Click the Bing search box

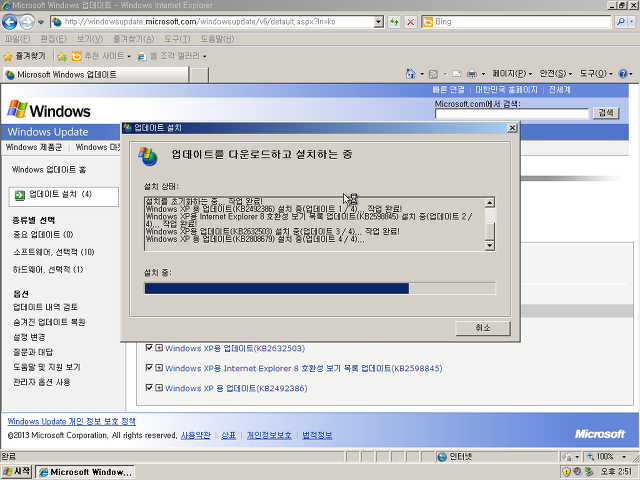(516, 22)
